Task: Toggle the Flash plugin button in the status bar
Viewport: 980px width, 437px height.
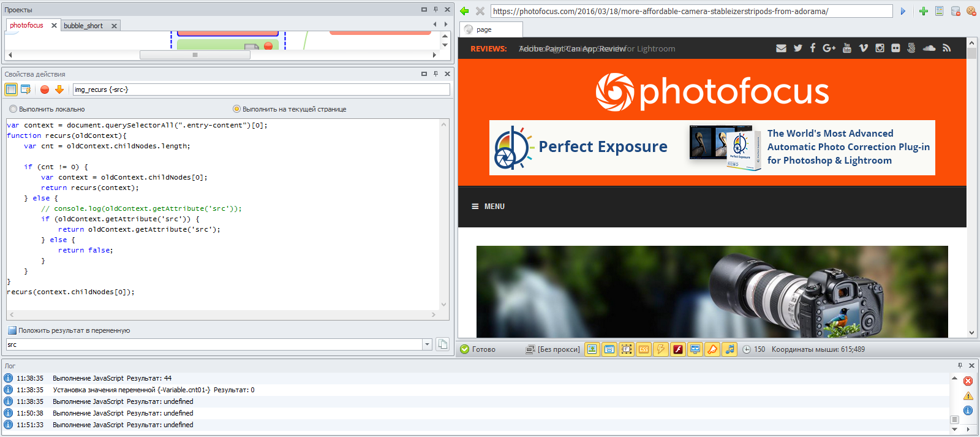Action: [678, 349]
